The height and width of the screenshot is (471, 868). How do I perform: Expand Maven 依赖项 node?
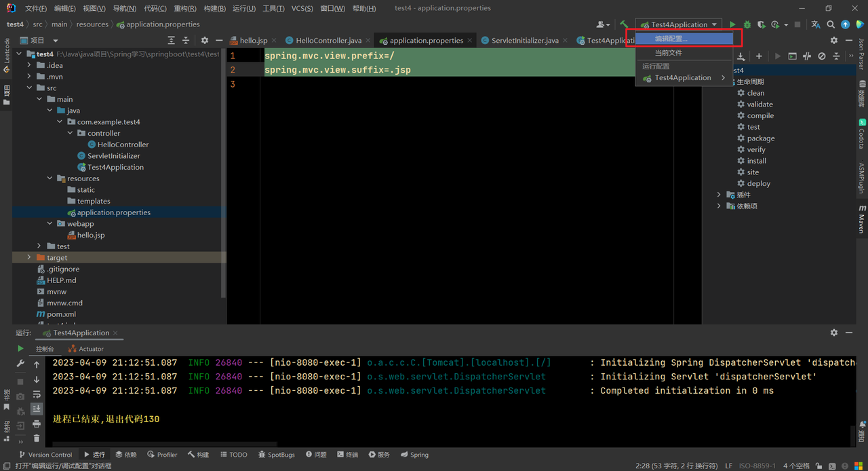[x=719, y=206]
